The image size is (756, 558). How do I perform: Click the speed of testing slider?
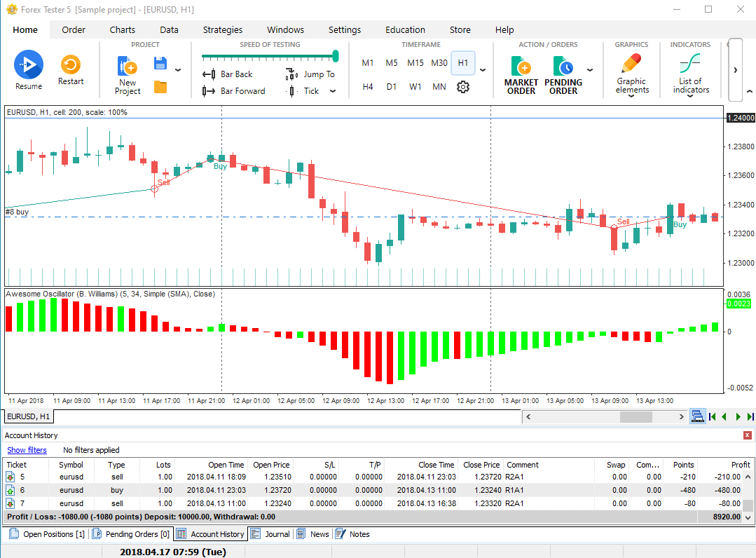[x=270, y=56]
